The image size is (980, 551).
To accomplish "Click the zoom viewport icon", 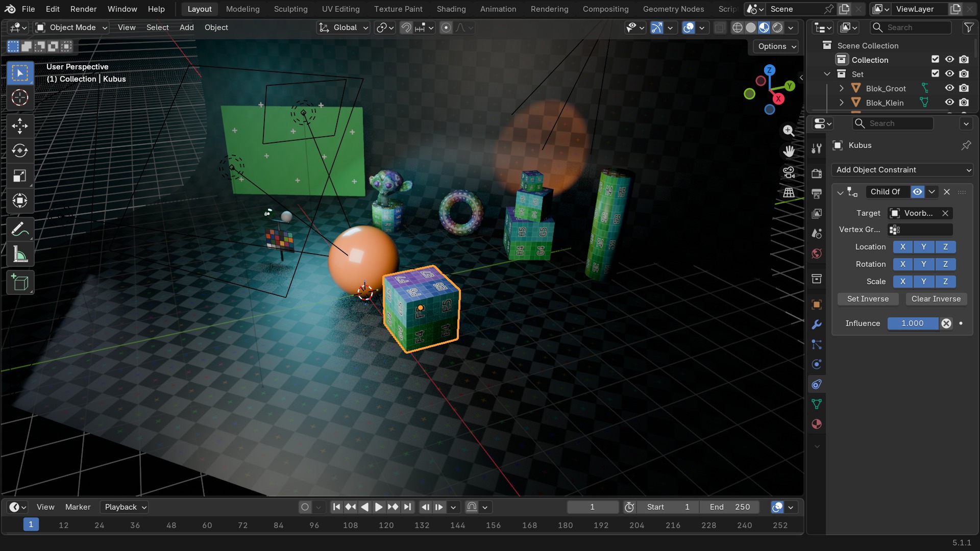I will 789,131.
